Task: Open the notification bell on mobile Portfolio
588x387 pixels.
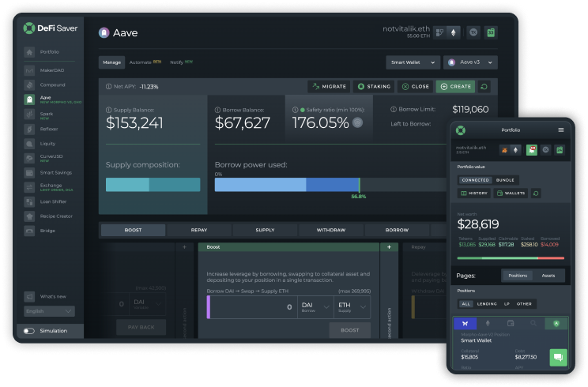Action: (x=531, y=150)
